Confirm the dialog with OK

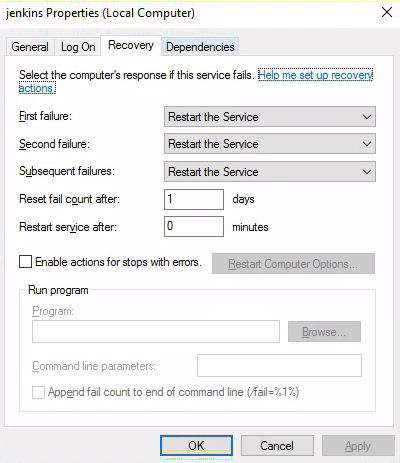(x=196, y=446)
